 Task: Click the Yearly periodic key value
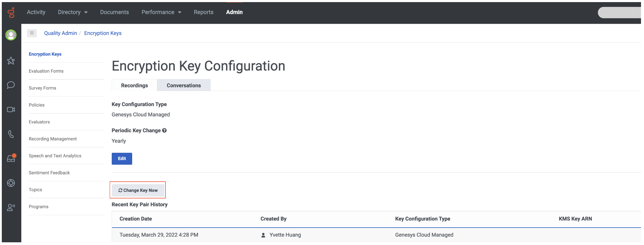[x=119, y=141]
